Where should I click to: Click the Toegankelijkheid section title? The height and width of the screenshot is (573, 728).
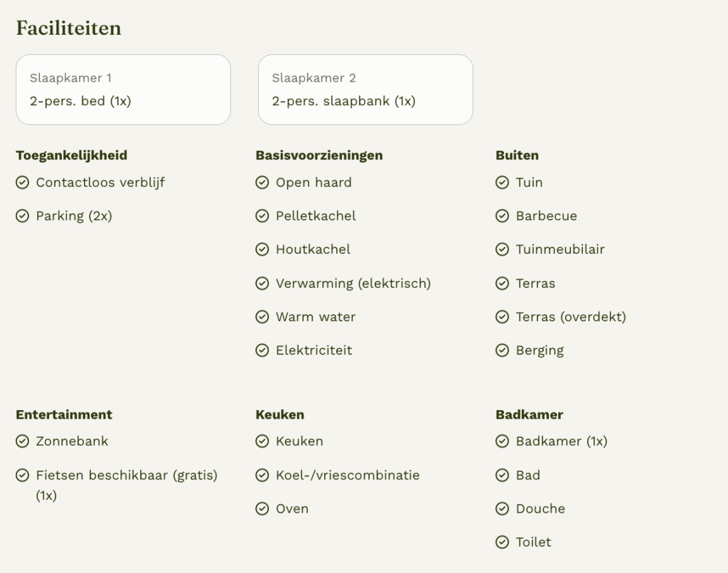pyautogui.click(x=72, y=155)
